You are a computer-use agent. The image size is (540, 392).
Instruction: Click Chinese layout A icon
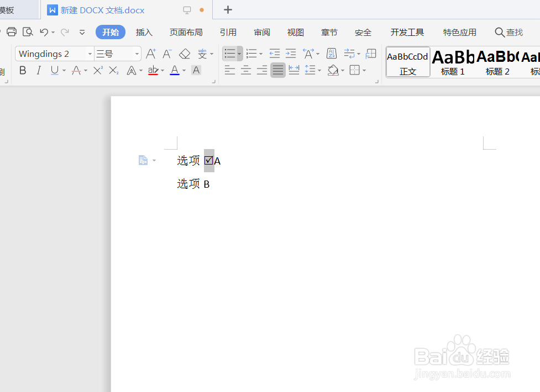point(308,54)
